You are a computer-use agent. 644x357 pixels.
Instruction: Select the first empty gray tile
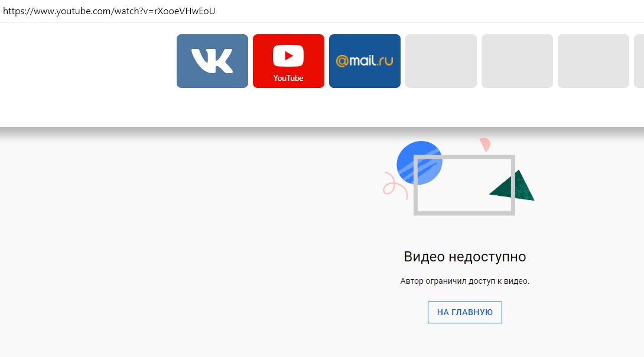[441, 61]
